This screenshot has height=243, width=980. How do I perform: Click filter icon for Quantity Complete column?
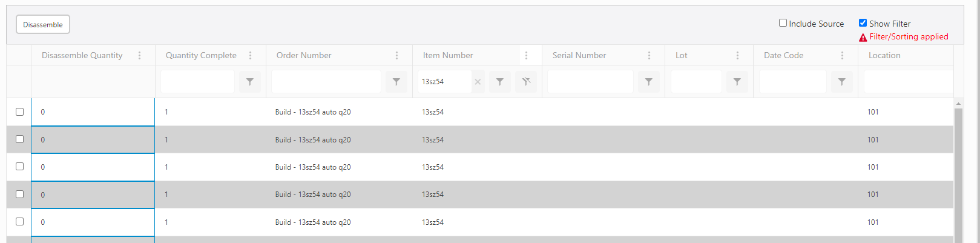click(250, 82)
